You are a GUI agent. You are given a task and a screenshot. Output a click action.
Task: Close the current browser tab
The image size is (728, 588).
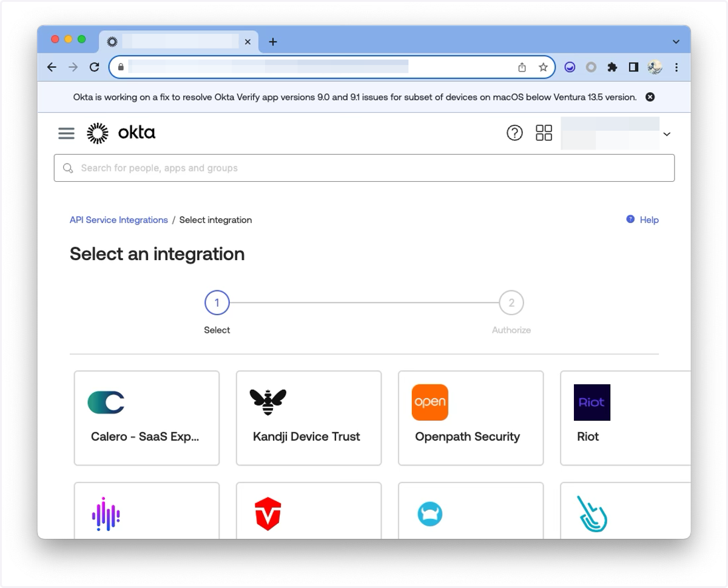click(x=248, y=42)
